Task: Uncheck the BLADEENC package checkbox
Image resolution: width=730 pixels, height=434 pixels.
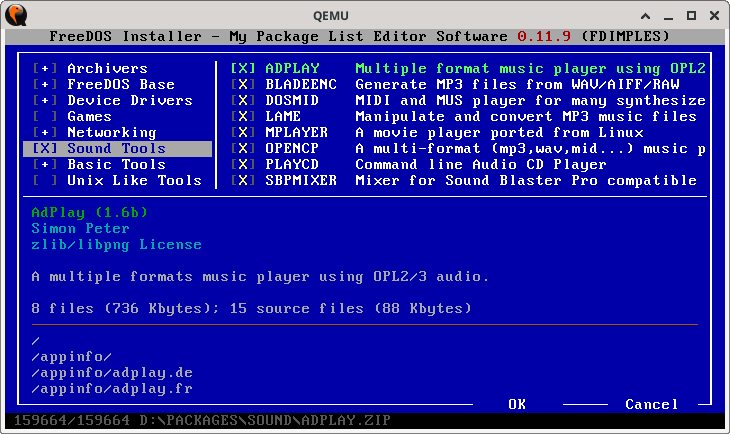Action: [243, 84]
